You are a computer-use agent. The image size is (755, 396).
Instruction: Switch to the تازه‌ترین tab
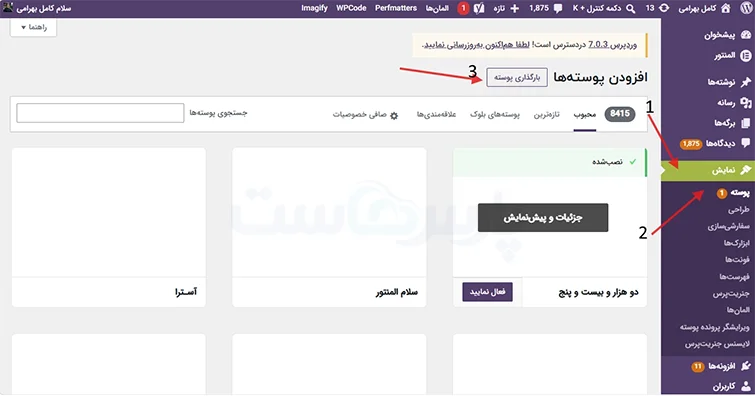pyautogui.click(x=547, y=115)
